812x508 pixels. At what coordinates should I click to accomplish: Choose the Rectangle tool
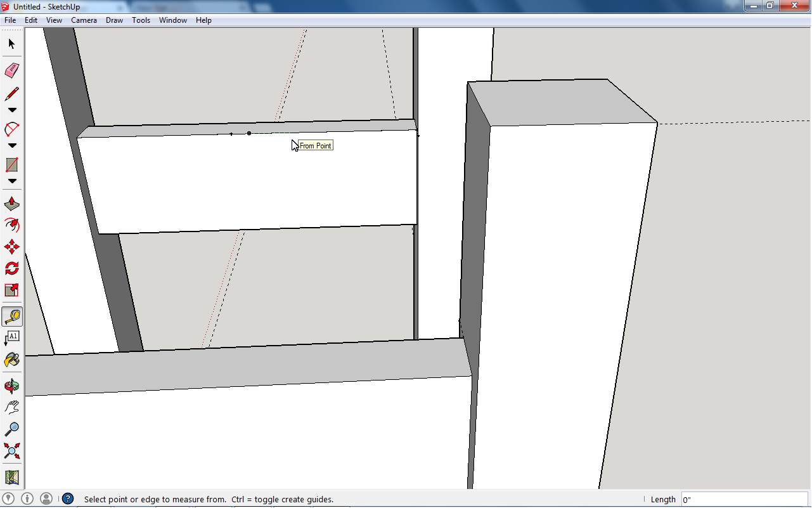click(x=11, y=164)
